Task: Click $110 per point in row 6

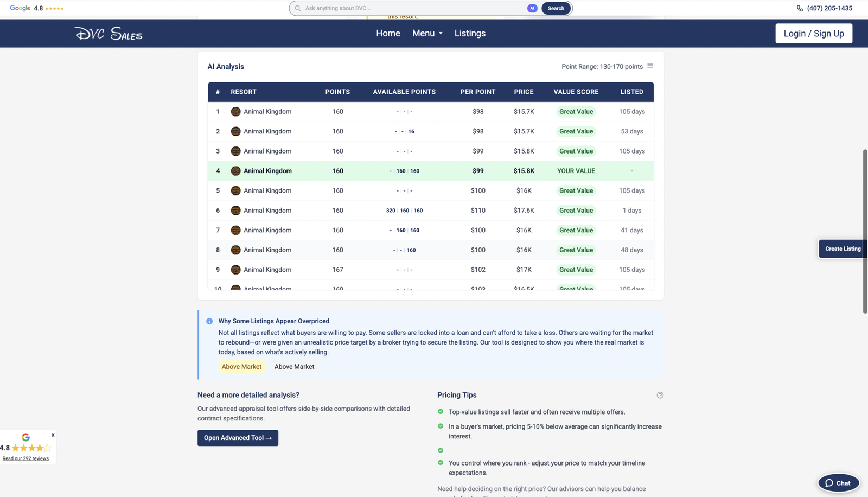Action: [478, 211]
